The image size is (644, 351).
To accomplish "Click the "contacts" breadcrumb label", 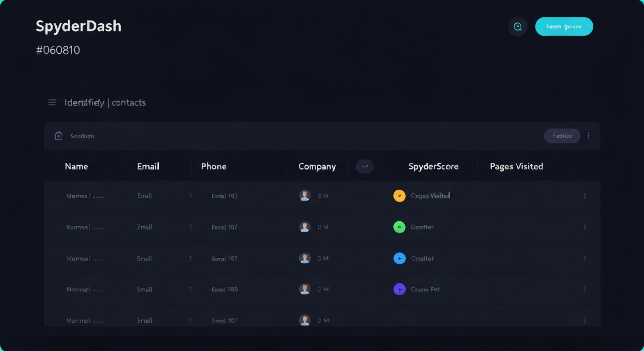I will pyautogui.click(x=129, y=103).
